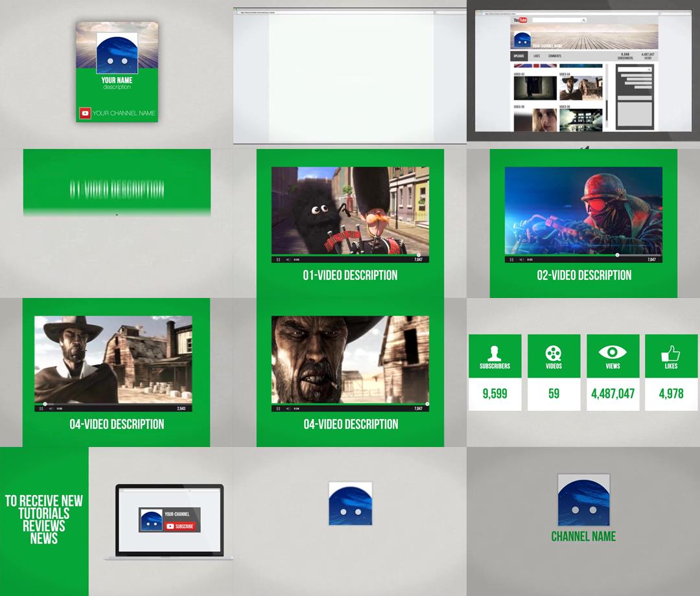
Task: Open the VIDEO-06 building thumbnail
Action: (581, 120)
